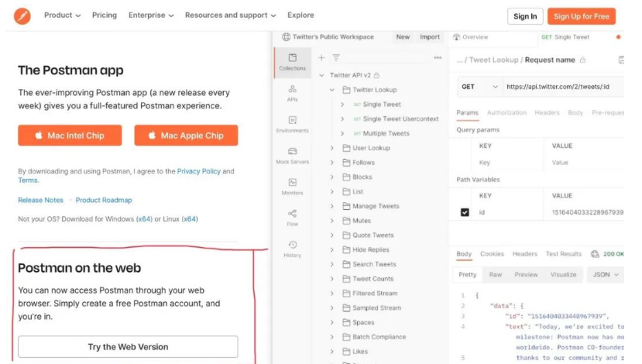This screenshot has height=364, width=642.
Task: Uncheck the id path variable checkbox
Action: point(465,212)
